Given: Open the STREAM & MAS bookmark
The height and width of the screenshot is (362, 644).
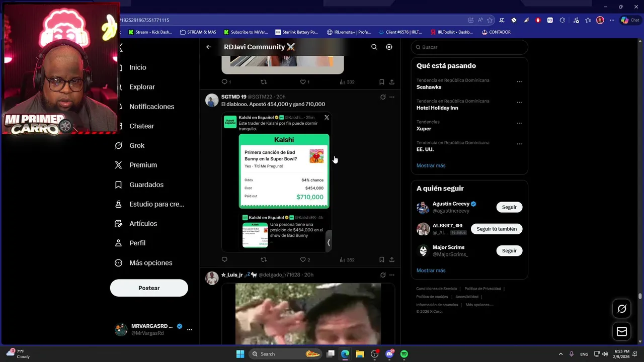Looking at the screenshot, I should (x=198, y=32).
